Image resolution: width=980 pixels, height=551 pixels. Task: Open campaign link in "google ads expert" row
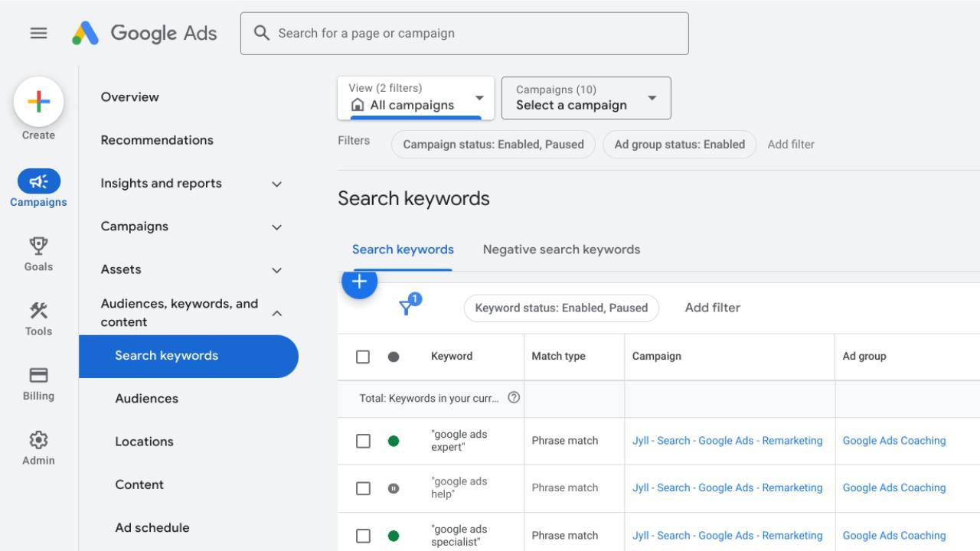(x=727, y=441)
